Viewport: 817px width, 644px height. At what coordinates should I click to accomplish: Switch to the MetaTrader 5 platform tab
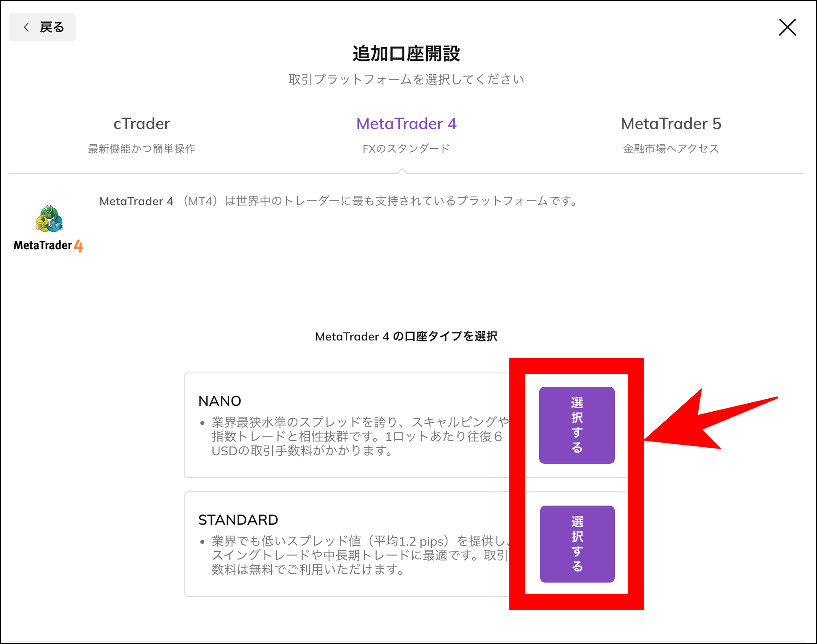pos(671,135)
